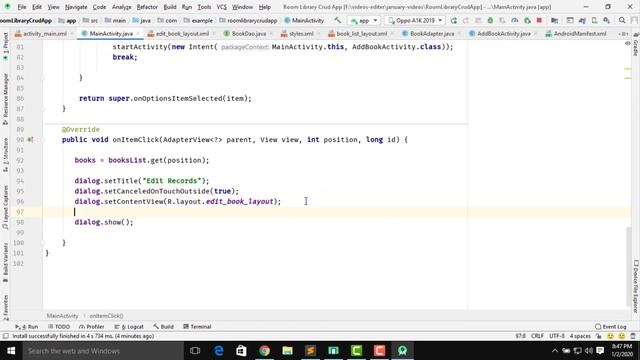Click the onItemClick() breadcrumb below editor

[x=106, y=316]
